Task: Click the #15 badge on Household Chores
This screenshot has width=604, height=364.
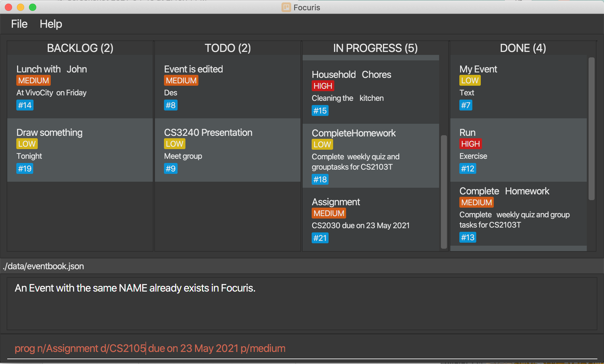Action: (320, 111)
